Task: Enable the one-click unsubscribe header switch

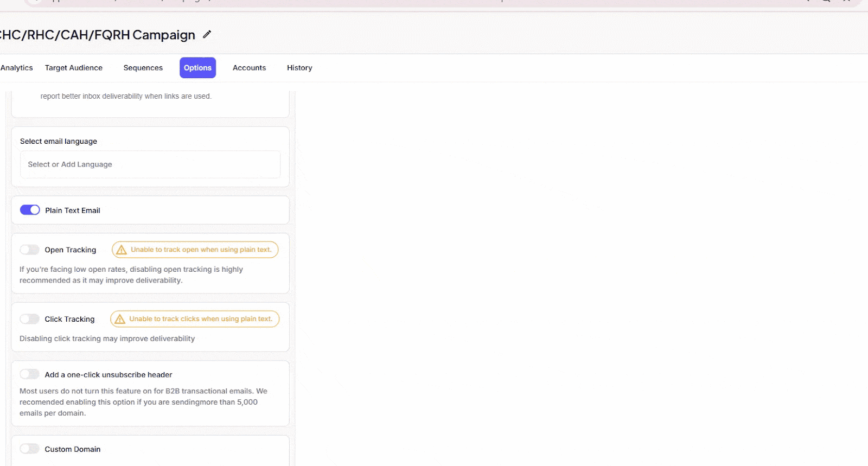Action: (30, 374)
